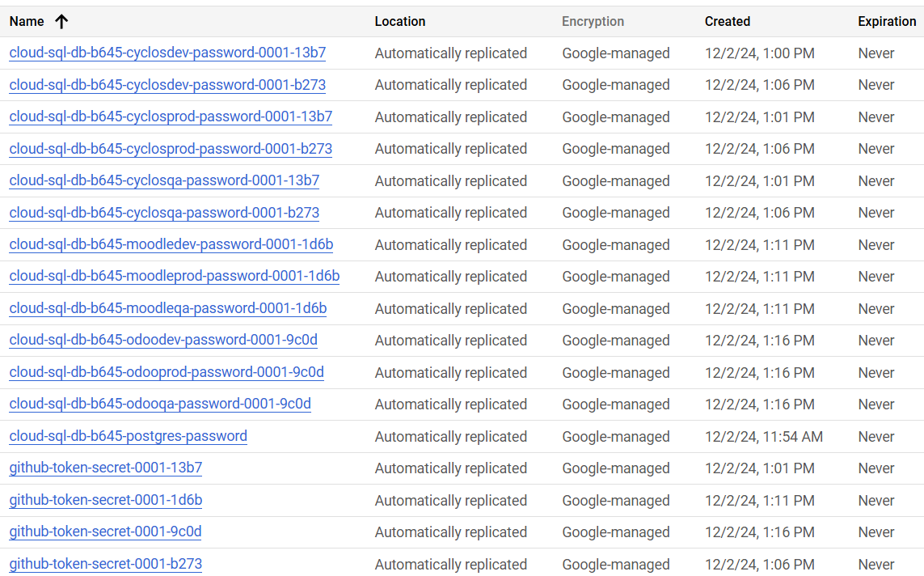Click Never in github-token-secret-0001-9c0d row

(x=876, y=532)
